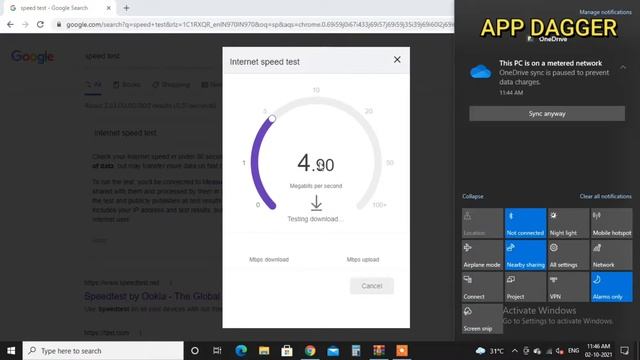640x360 pixels.
Task: Open Manage notifications link
Action: coord(605,12)
